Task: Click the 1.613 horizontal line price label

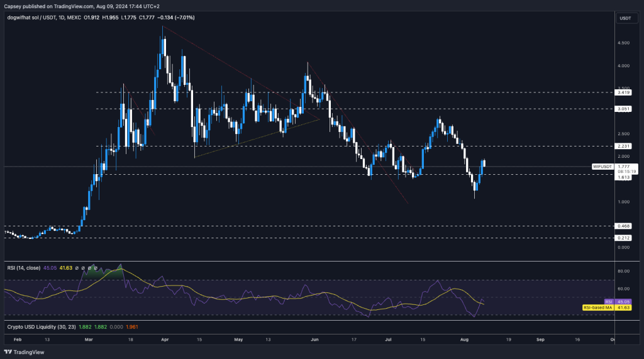Action: coord(624,177)
